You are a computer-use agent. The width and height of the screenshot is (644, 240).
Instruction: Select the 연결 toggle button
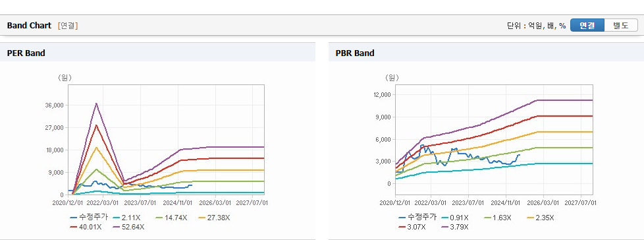point(587,25)
